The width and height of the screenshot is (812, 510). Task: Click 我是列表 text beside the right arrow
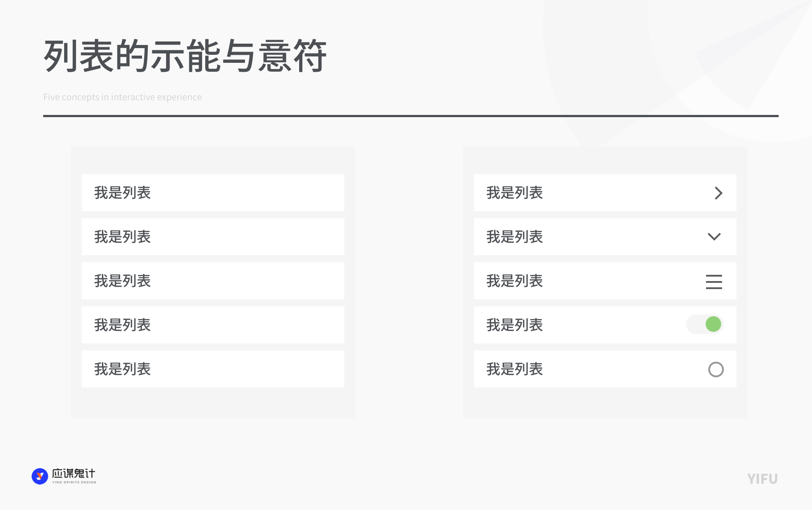[x=515, y=193]
